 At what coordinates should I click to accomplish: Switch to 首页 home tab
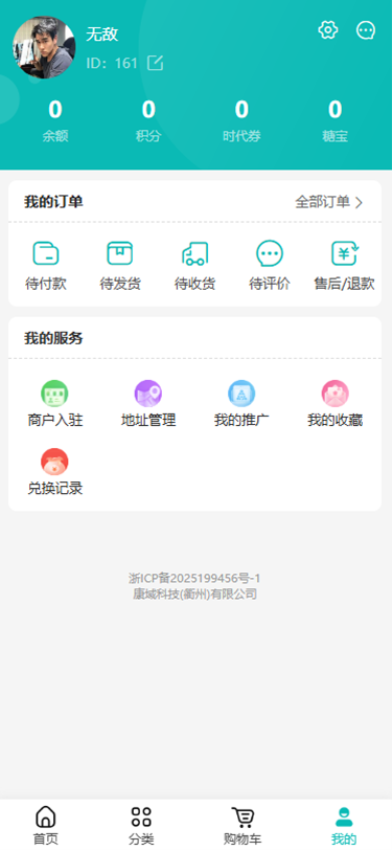pyautogui.click(x=46, y=826)
